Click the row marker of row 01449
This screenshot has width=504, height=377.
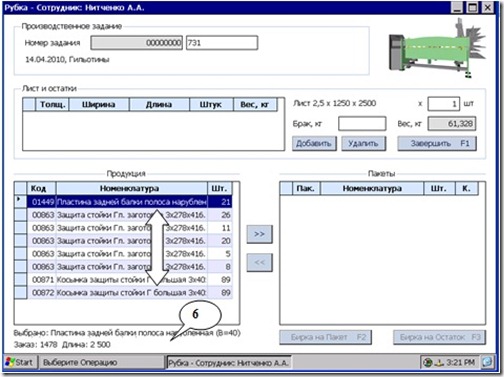point(21,201)
